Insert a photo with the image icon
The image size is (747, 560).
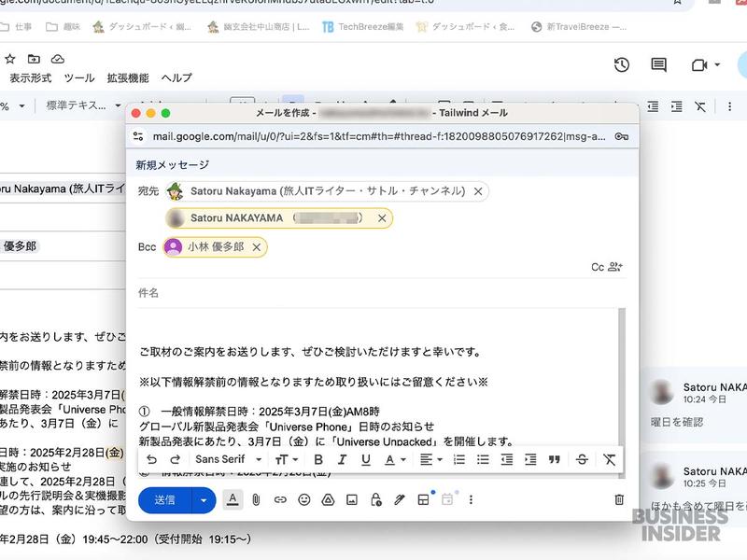click(352, 499)
